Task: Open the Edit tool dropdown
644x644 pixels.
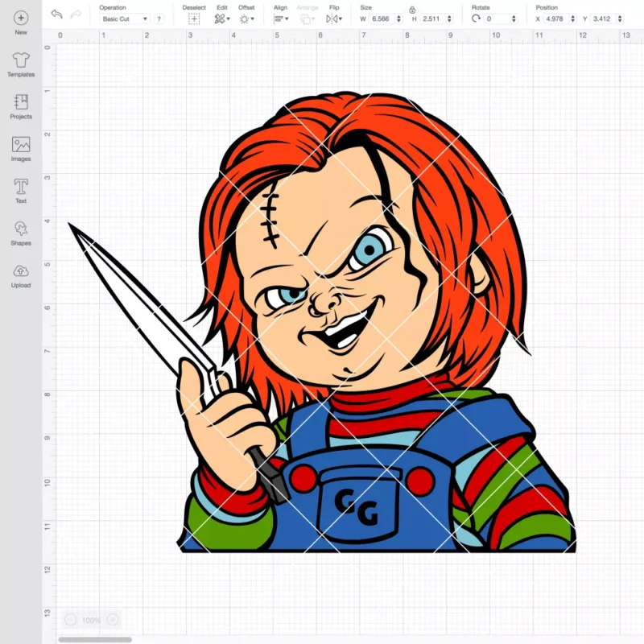Action: coord(222,19)
